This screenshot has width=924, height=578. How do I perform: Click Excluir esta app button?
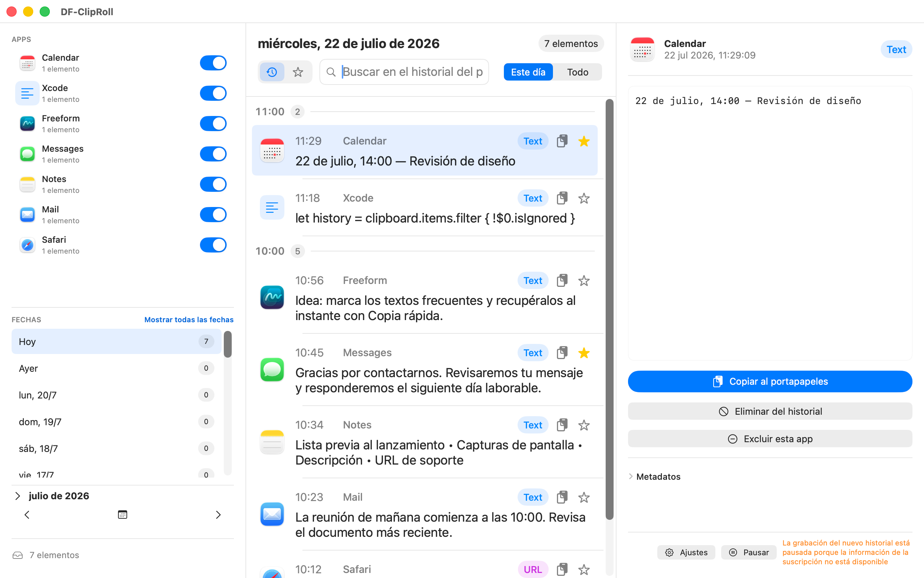(770, 439)
